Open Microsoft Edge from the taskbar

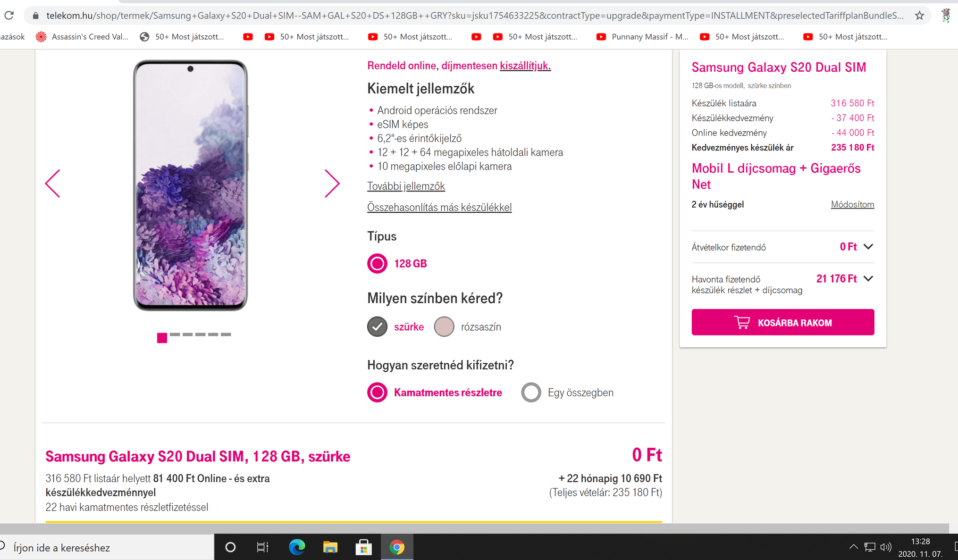[x=297, y=547]
